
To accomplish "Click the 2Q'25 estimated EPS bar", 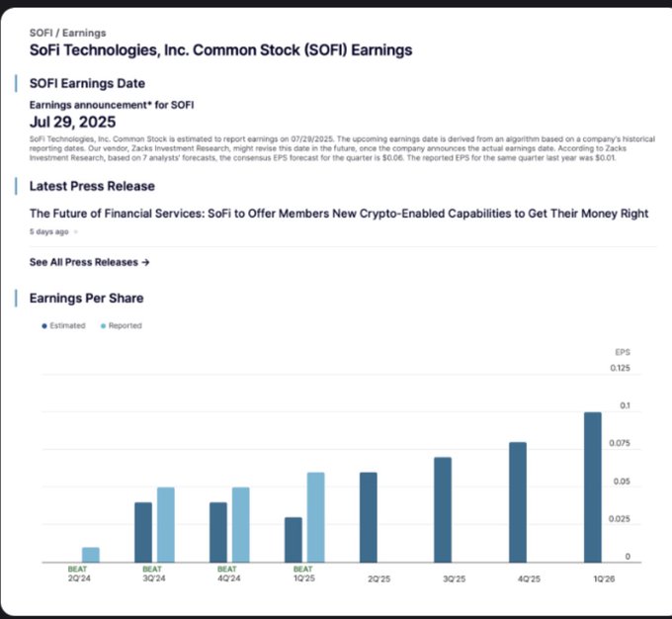I will pos(369,517).
